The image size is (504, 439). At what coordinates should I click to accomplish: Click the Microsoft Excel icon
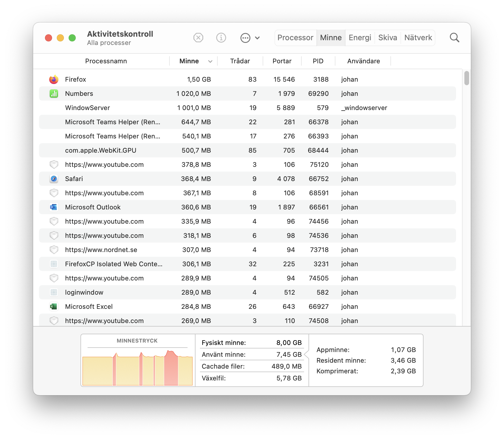tap(54, 306)
